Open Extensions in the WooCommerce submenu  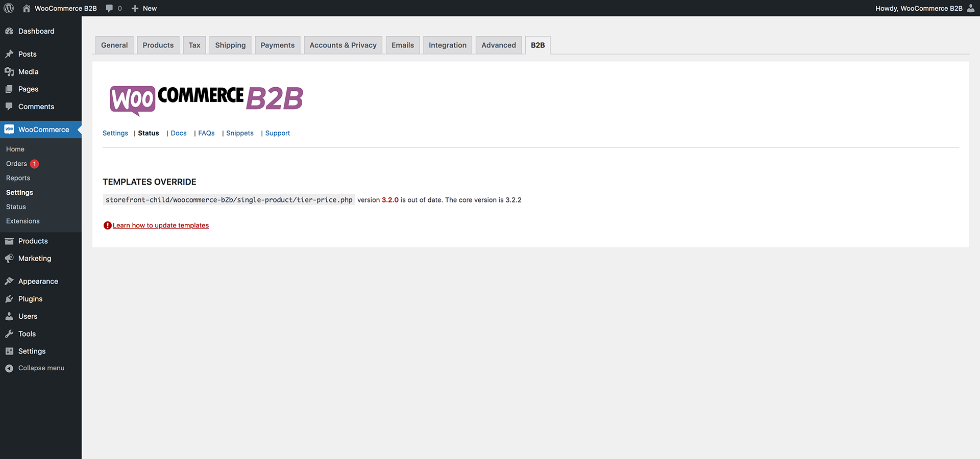tap(23, 221)
